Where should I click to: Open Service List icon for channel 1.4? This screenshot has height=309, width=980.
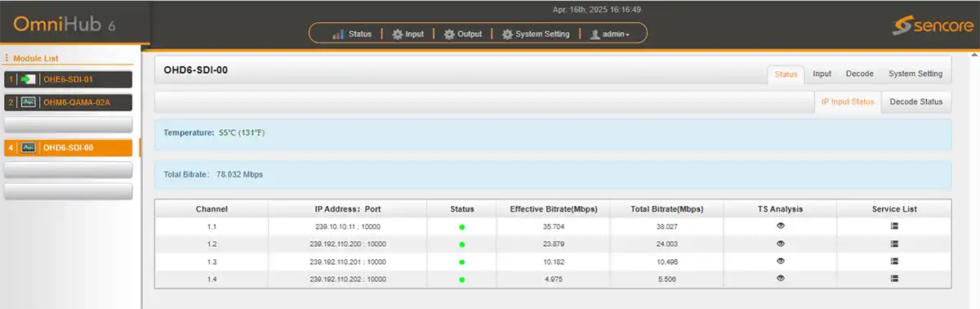[x=894, y=279]
